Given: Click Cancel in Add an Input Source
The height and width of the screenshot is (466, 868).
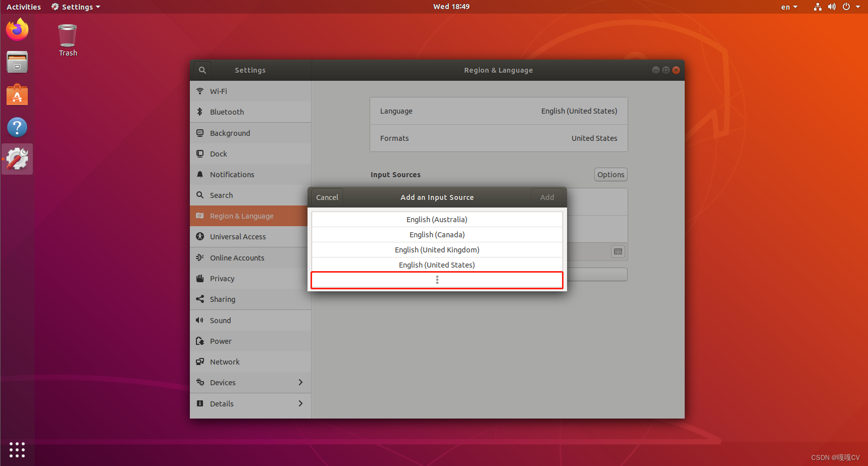Looking at the screenshot, I should pos(327,197).
